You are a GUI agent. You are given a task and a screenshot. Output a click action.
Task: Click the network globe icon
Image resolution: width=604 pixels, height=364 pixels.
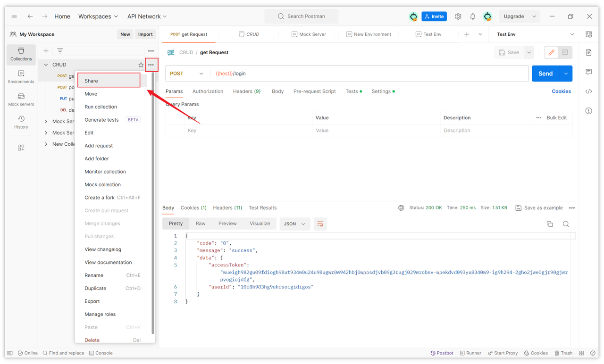[401, 208]
